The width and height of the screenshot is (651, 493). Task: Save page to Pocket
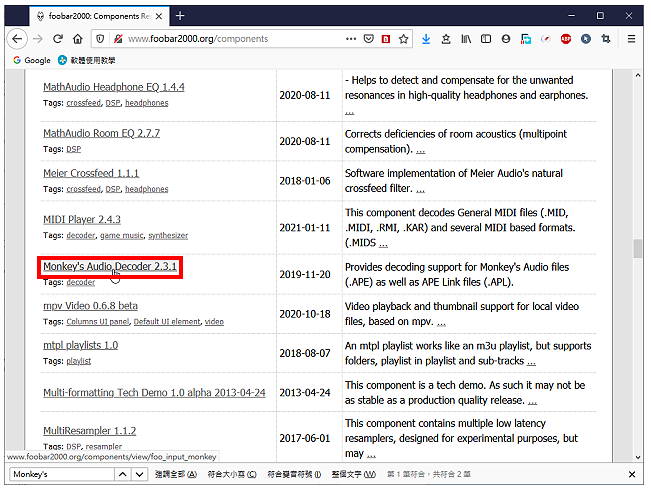pyautogui.click(x=368, y=39)
